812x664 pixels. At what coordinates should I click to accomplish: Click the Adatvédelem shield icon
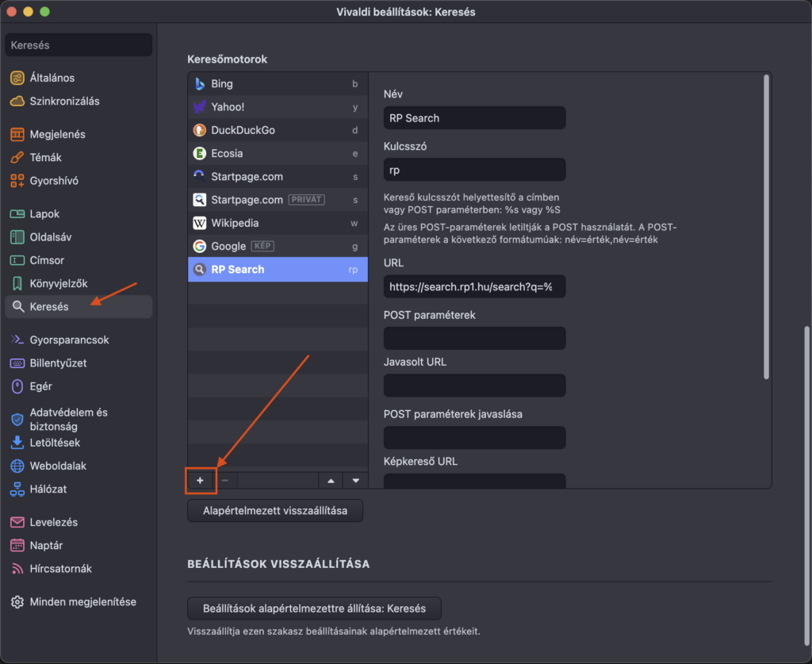[17, 420]
